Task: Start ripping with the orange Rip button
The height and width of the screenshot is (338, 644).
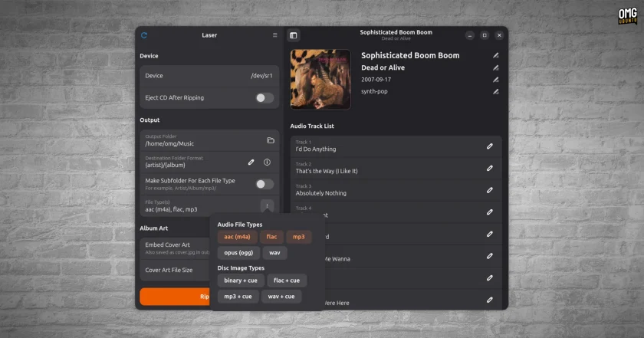Action: coord(175,297)
